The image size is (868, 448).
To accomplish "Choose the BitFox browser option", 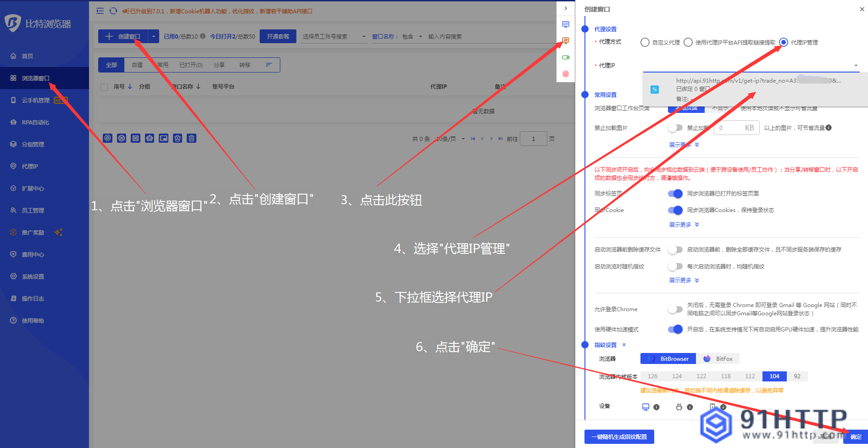I will pyautogui.click(x=718, y=358).
